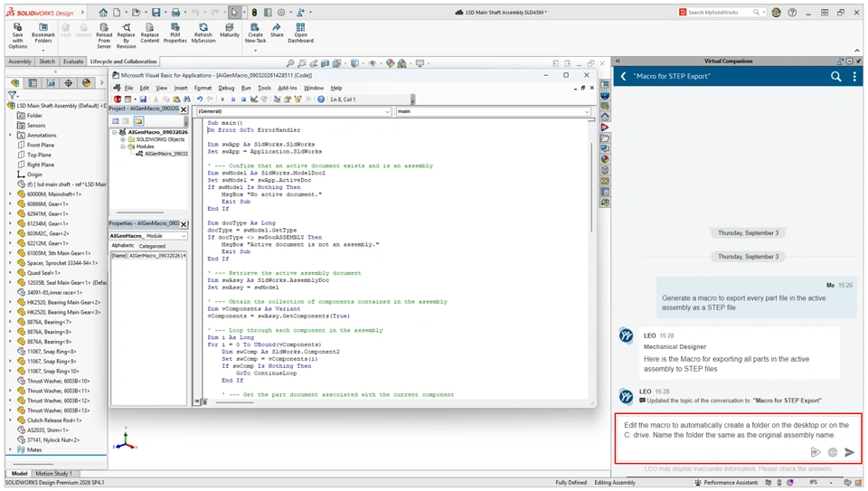Image resolution: width=868 pixels, height=491 pixels.
Task: Switch to the Sketch ribbon tab
Action: [47, 61]
